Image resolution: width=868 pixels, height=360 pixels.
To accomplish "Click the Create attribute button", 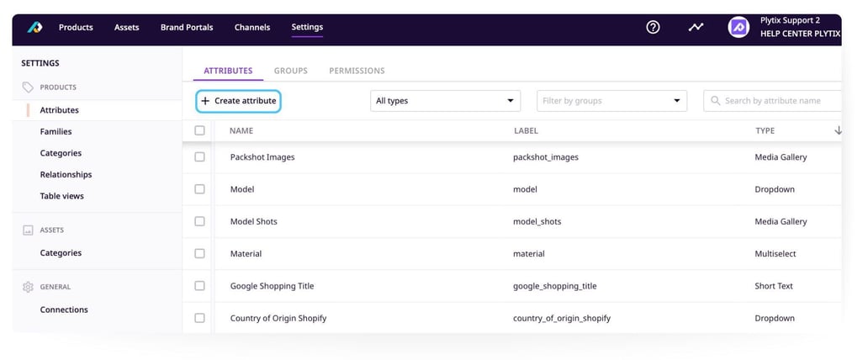I will click(x=238, y=101).
